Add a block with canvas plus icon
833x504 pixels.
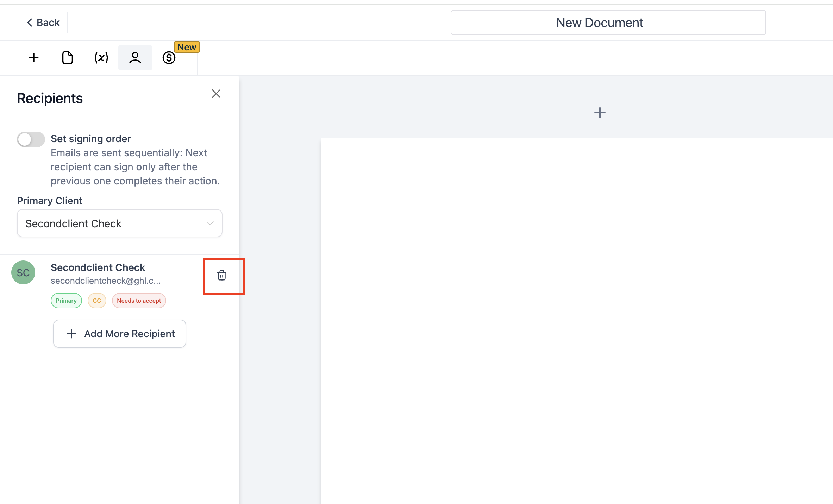(x=600, y=113)
